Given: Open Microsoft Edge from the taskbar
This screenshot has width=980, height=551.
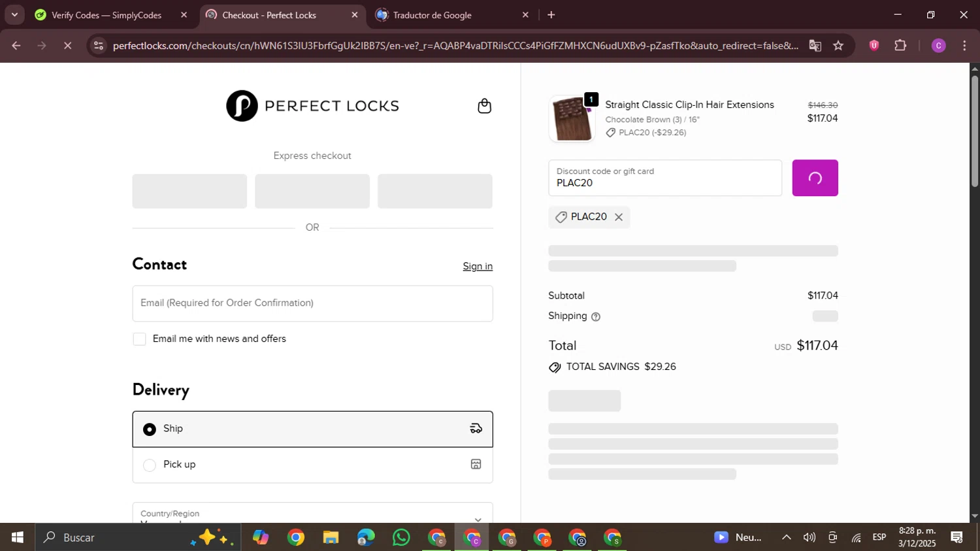Looking at the screenshot, I should (x=366, y=537).
